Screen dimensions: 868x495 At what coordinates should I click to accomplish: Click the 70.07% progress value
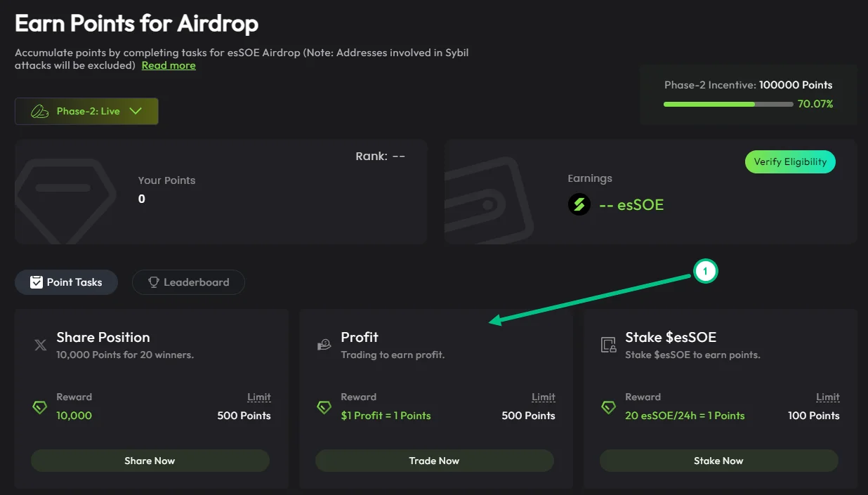(815, 104)
